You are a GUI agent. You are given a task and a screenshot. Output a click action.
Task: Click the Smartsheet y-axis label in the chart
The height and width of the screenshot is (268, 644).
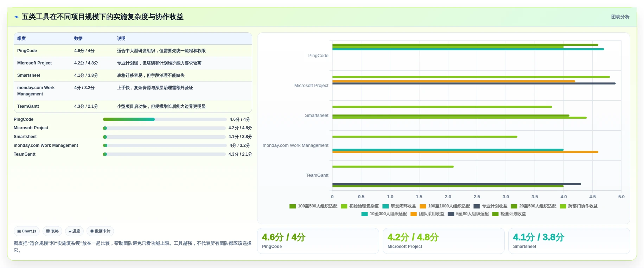(317, 116)
